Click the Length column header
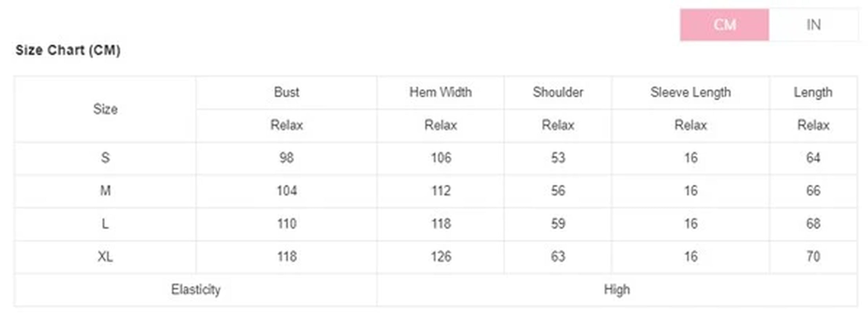This screenshot has width=868, height=314. pyautogui.click(x=813, y=92)
